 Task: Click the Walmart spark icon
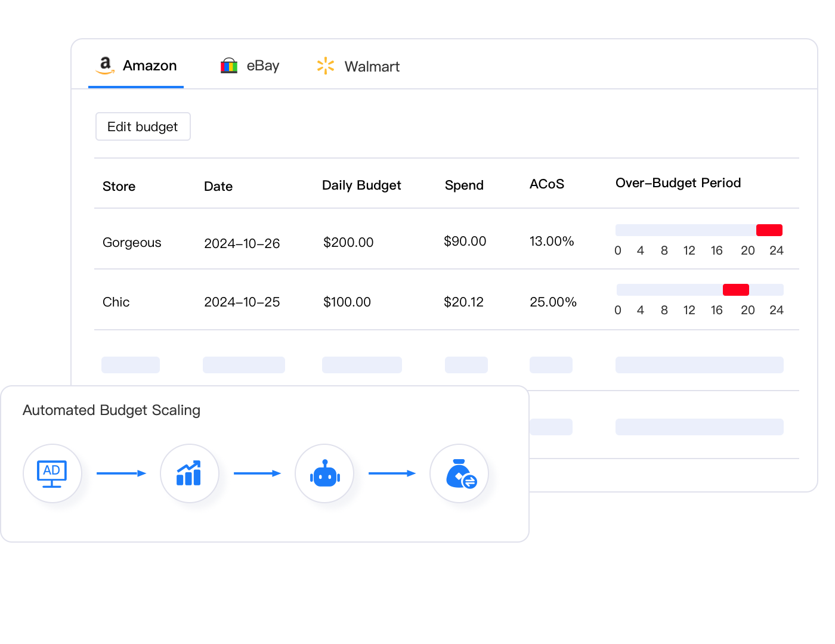point(325,66)
